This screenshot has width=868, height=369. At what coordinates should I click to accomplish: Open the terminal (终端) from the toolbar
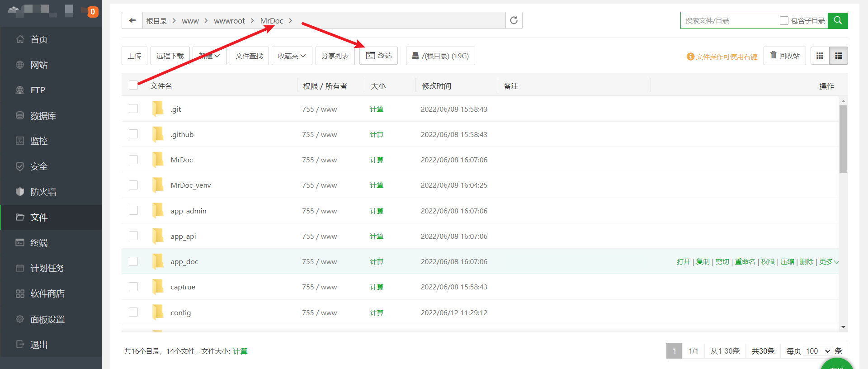point(379,56)
